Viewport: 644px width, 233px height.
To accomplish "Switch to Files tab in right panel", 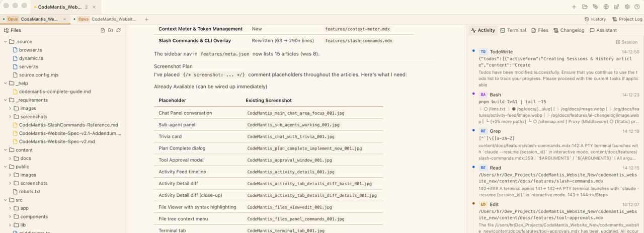I will [x=540, y=30].
